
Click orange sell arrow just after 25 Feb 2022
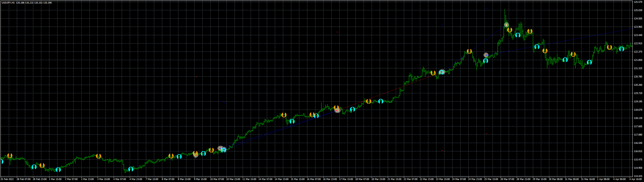[10, 156]
